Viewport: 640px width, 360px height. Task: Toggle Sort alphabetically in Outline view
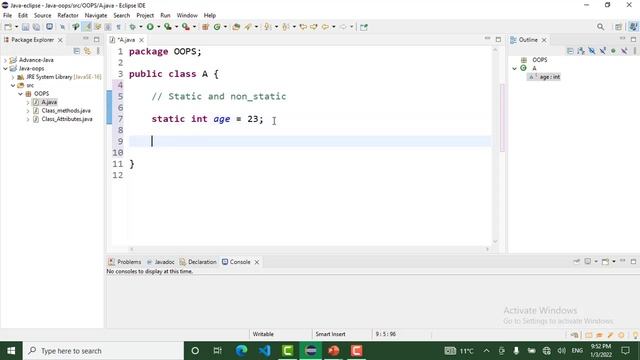click(581, 51)
